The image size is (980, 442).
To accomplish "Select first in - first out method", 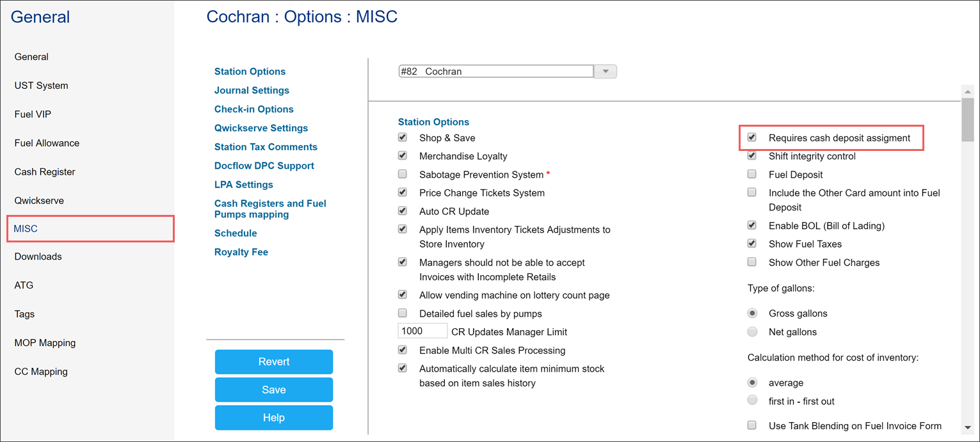I will pyautogui.click(x=753, y=400).
